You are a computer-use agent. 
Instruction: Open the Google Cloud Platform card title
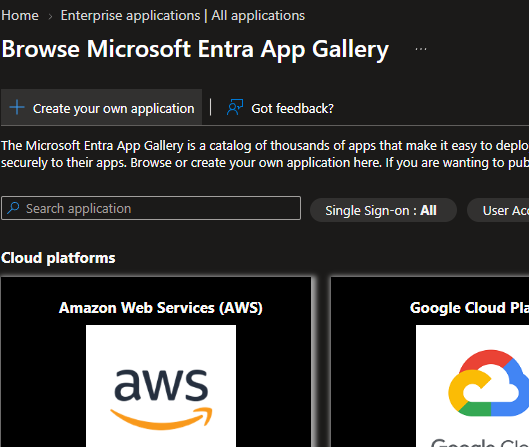pyautogui.click(x=469, y=308)
